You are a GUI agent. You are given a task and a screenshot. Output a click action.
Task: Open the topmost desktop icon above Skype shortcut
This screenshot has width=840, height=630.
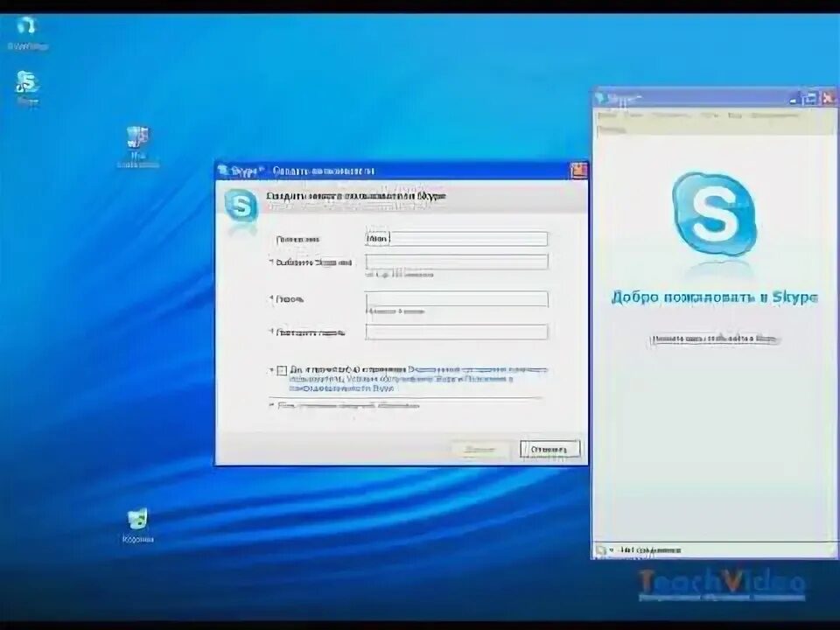[27, 32]
